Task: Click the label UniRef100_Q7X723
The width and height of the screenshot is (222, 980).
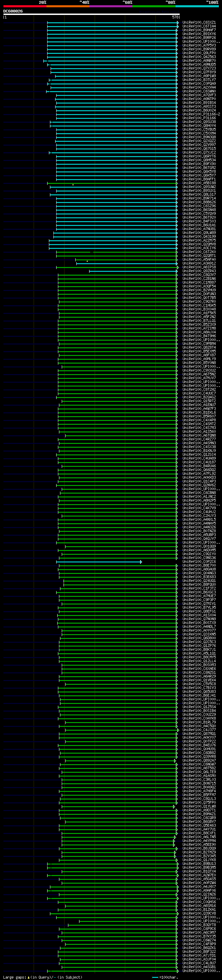Action: 199,68
